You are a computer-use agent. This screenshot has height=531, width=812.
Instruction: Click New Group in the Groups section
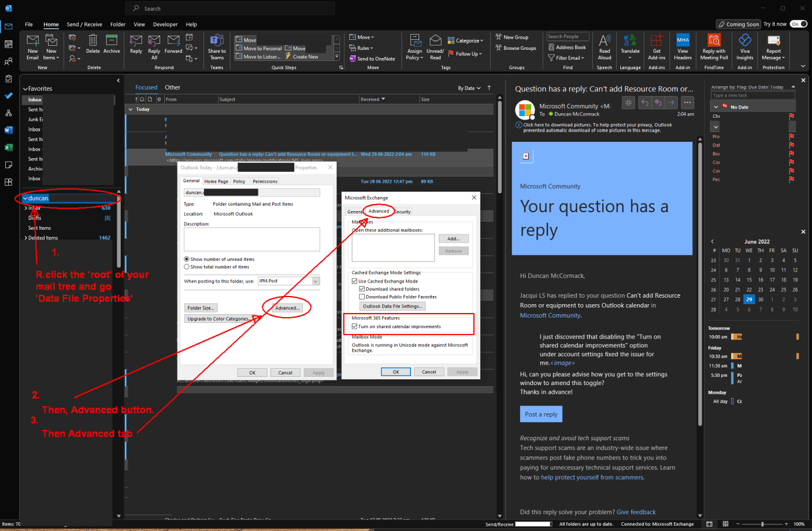tap(512, 37)
